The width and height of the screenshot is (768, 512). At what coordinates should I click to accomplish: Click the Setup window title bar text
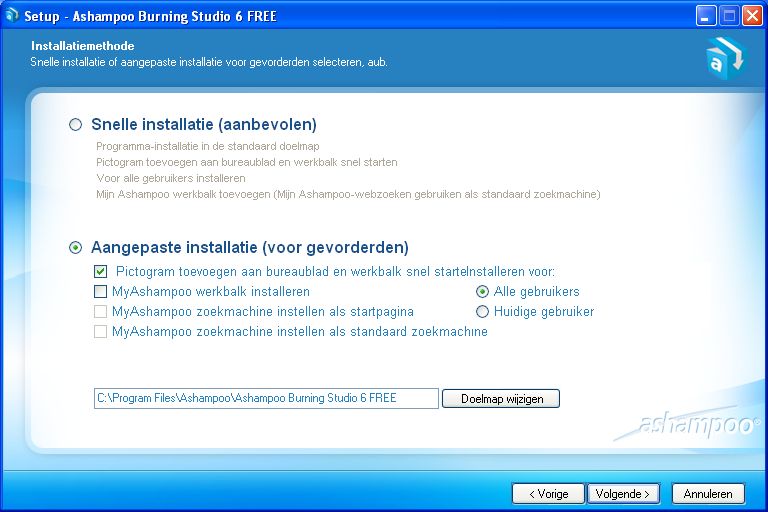[x=150, y=16]
